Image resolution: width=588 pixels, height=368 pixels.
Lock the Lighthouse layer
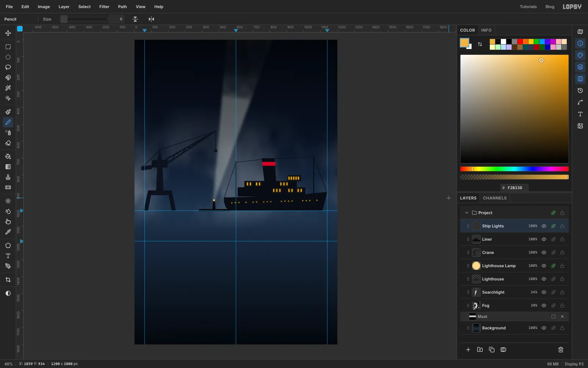tap(562, 279)
